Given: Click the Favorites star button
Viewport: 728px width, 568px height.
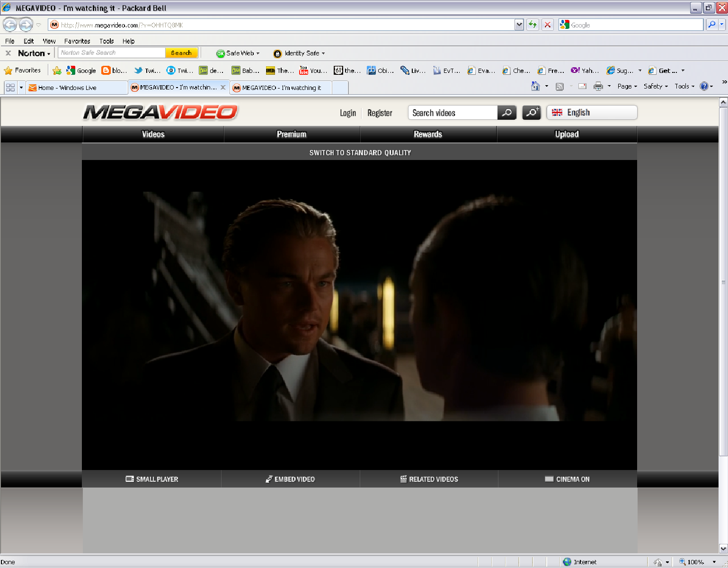Looking at the screenshot, I should pos(22,71).
